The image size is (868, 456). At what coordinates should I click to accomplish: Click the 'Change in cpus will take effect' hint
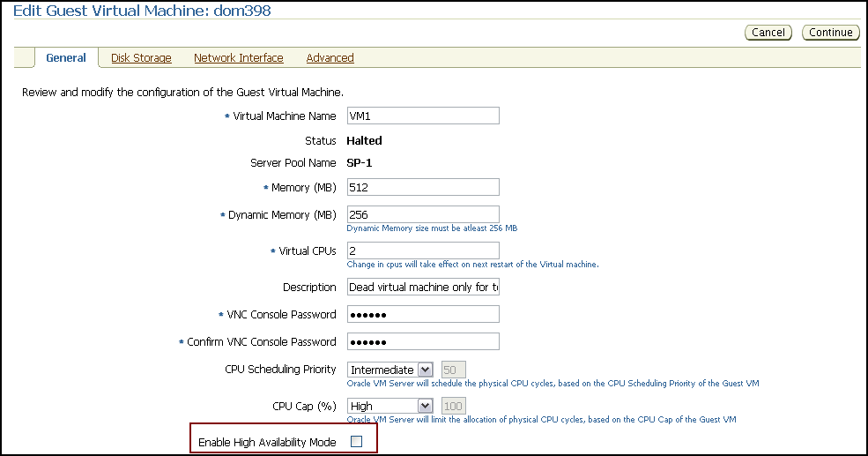pyautogui.click(x=472, y=265)
